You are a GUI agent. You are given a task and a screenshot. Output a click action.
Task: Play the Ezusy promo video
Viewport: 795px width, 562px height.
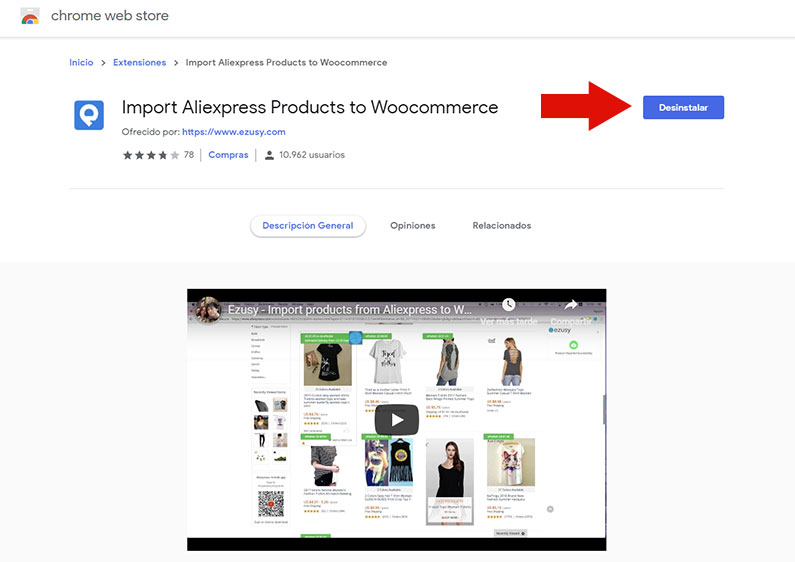point(396,420)
